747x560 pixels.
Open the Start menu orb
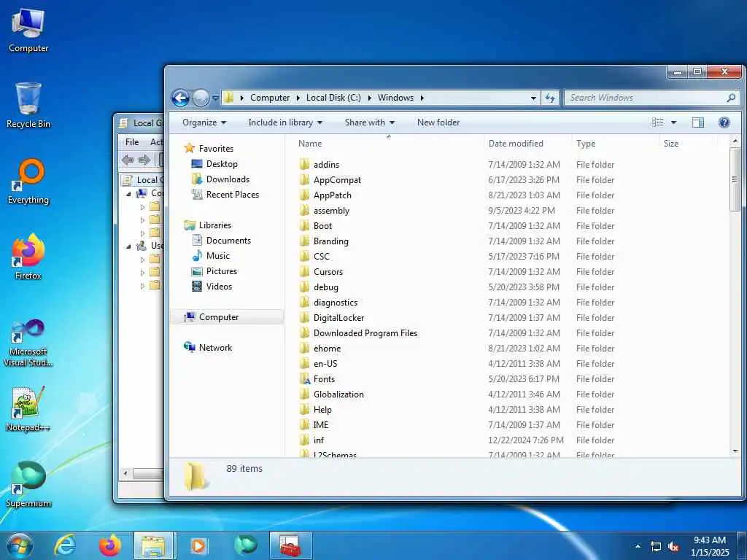pyautogui.click(x=19, y=545)
